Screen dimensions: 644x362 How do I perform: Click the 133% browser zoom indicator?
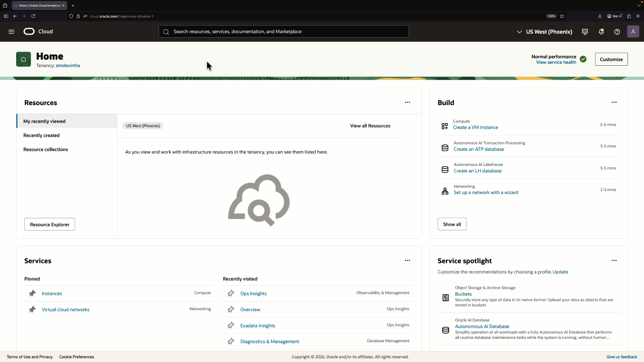coord(551,16)
